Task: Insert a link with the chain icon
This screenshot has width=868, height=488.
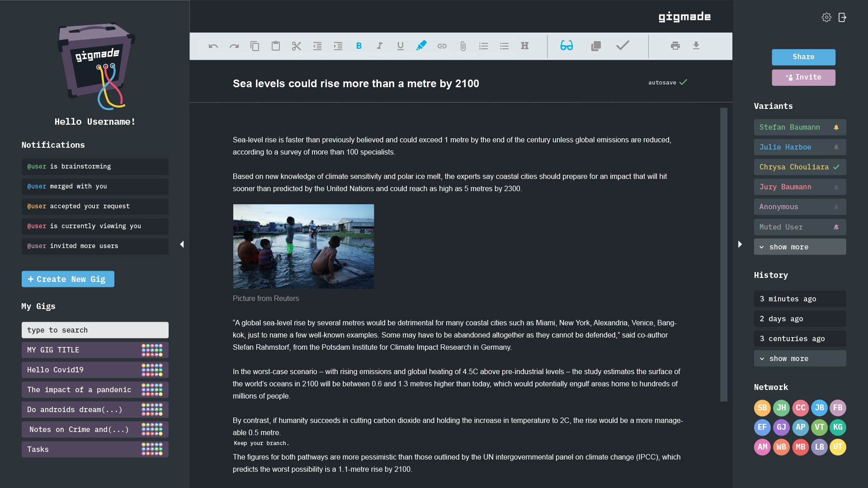Action: click(x=442, y=46)
